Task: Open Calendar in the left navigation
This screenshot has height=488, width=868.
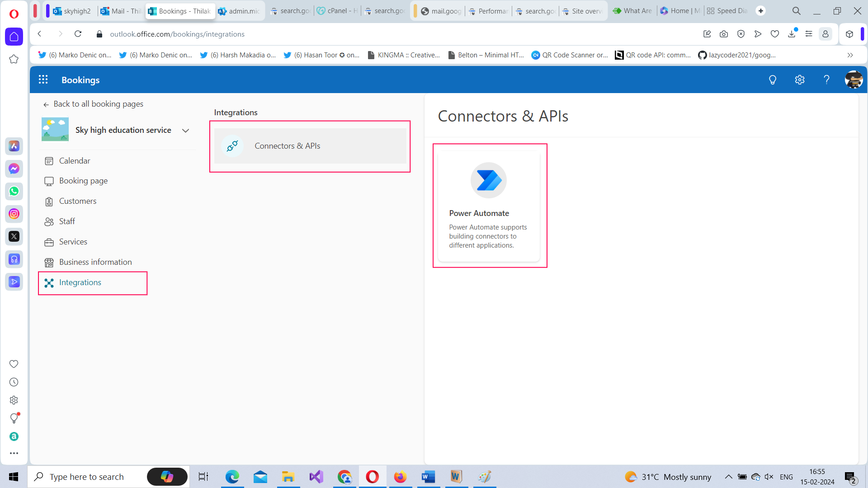Action: [75, 161]
